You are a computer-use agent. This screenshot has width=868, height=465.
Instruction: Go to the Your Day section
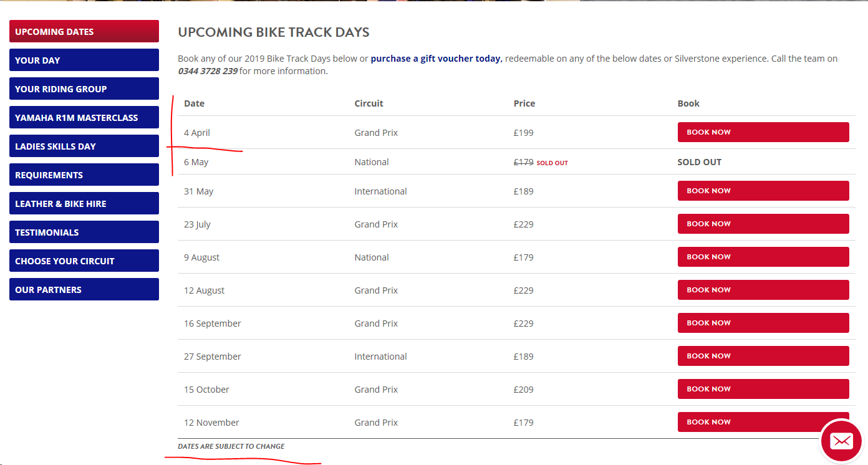pos(84,60)
